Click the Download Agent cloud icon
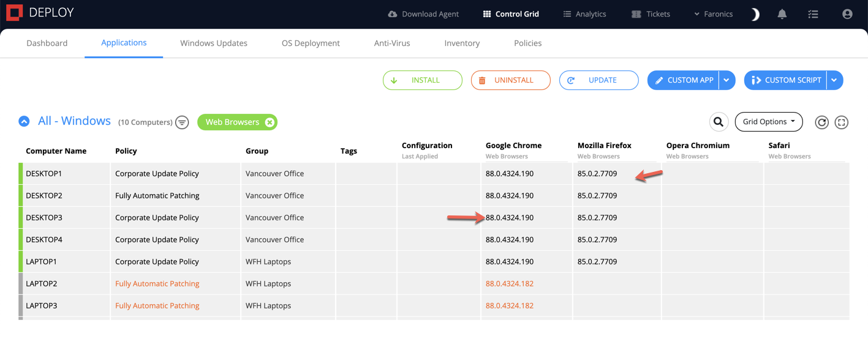The height and width of the screenshot is (339, 868). click(x=393, y=14)
